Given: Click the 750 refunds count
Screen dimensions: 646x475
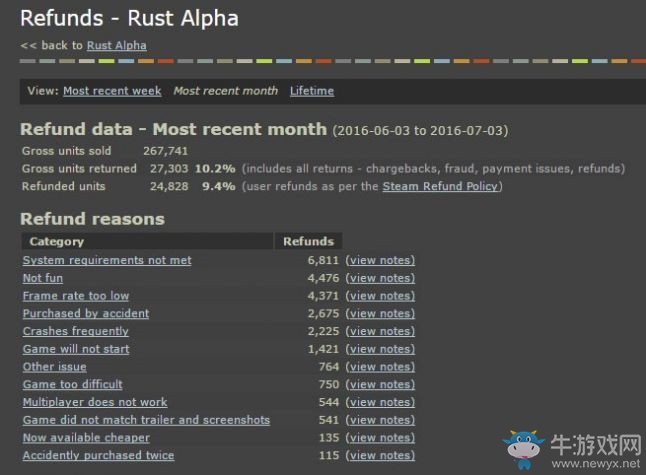Looking at the screenshot, I should (329, 384).
